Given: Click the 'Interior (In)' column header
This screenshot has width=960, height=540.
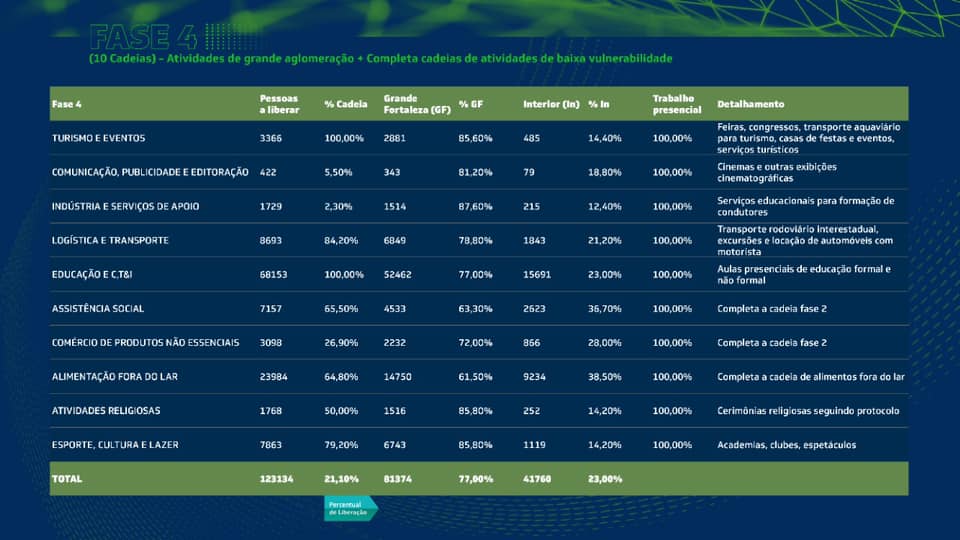Looking at the screenshot, I should (550, 104).
